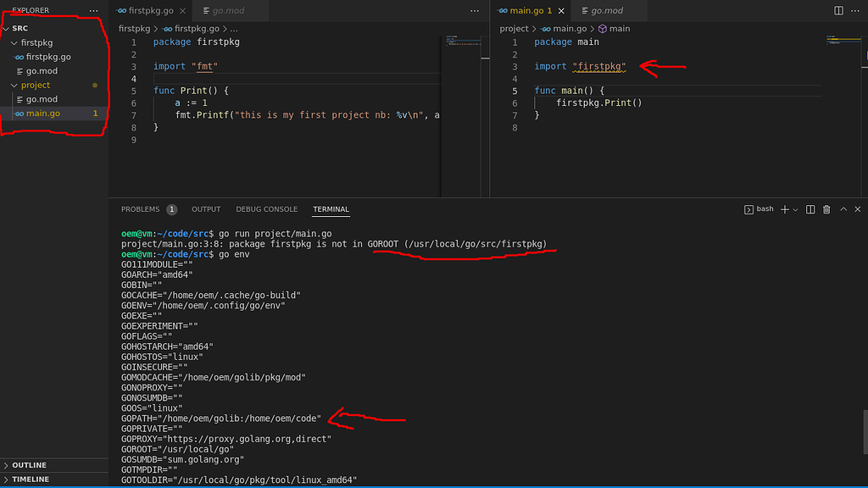Create a new terminal with the plus icon

785,208
